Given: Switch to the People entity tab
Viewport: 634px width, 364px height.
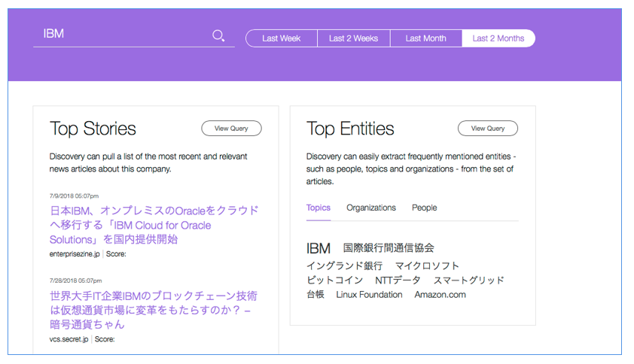Looking at the screenshot, I should (x=424, y=208).
